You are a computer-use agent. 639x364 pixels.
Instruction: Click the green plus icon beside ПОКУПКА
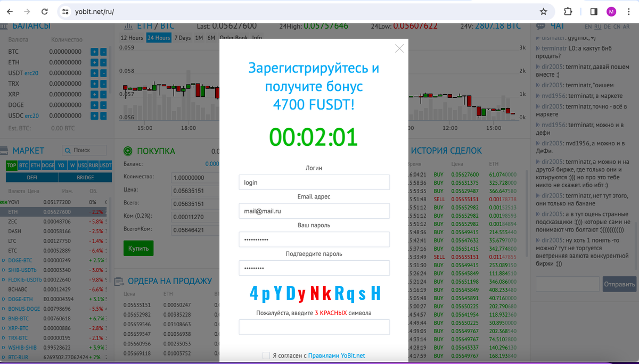click(x=127, y=151)
